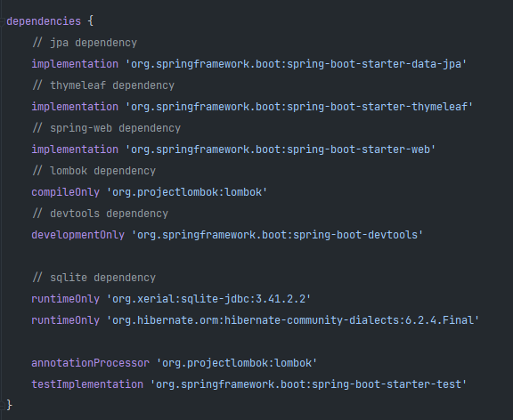Click the 'dependencies' keyword
Image resolution: width=513 pixels, height=420 pixels.
point(44,21)
